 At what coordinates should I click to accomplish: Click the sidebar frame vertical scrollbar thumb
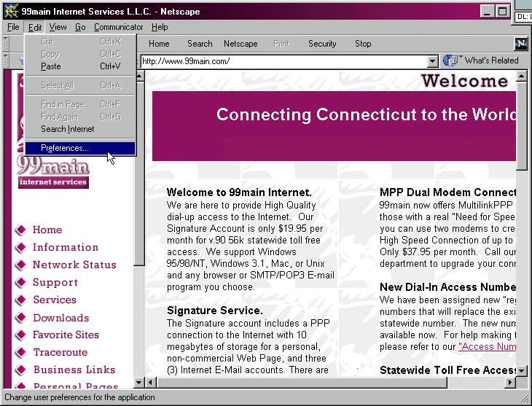coord(138,173)
